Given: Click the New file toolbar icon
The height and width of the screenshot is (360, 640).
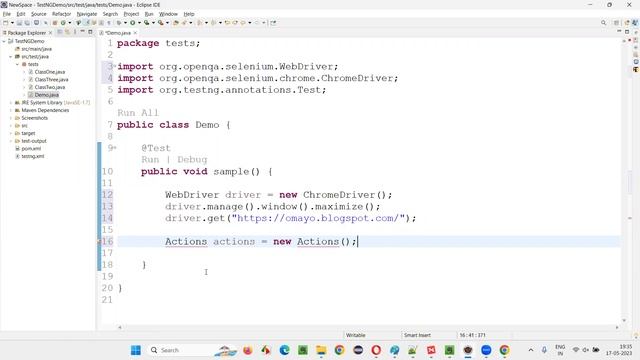Looking at the screenshot, I should click(6, 23).
